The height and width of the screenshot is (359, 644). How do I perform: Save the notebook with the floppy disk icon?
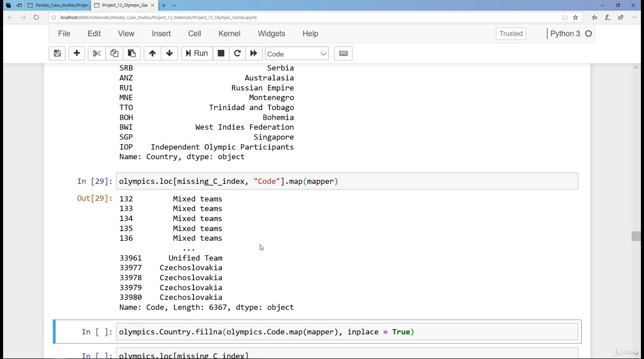pyautogui.click(x=57, y=53)
